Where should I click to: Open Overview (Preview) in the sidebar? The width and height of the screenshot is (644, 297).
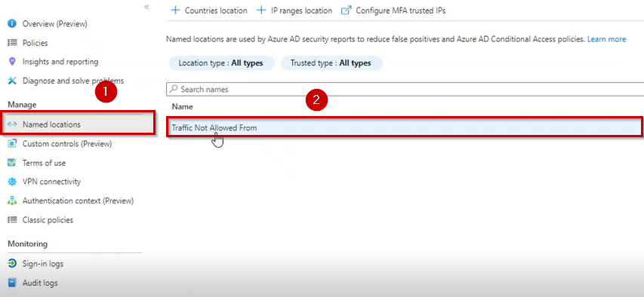[x=54, y=24]
